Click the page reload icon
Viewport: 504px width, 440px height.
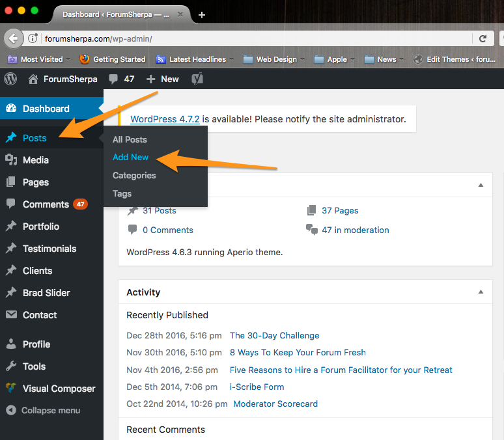[483, 38]
